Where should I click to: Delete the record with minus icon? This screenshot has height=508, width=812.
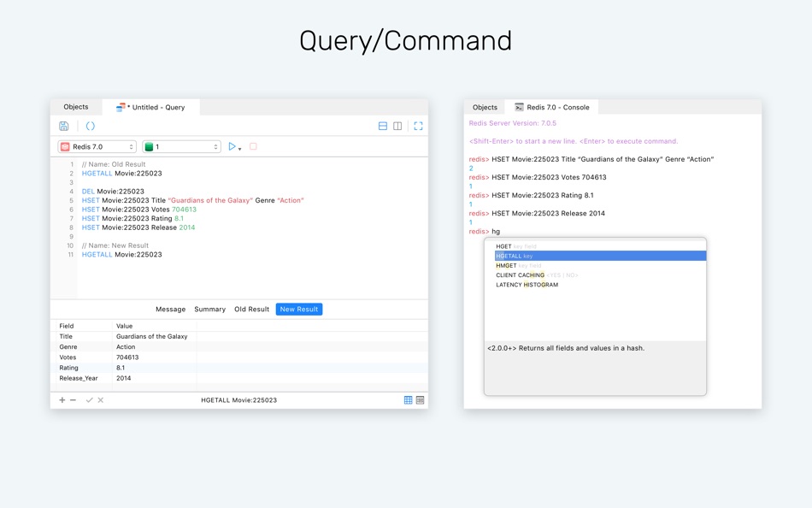point(73,400)
